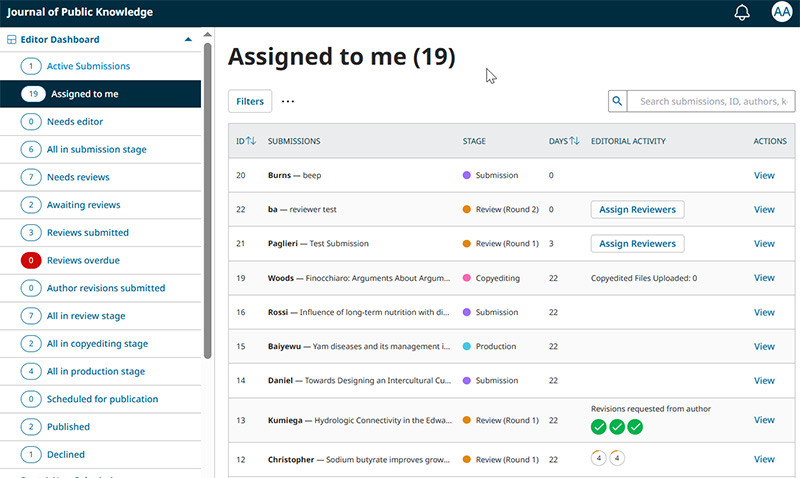800x478 pixels.
Task: Sort submissions by Days arrows
Action: pyautogui.click(x=574, y=141)
